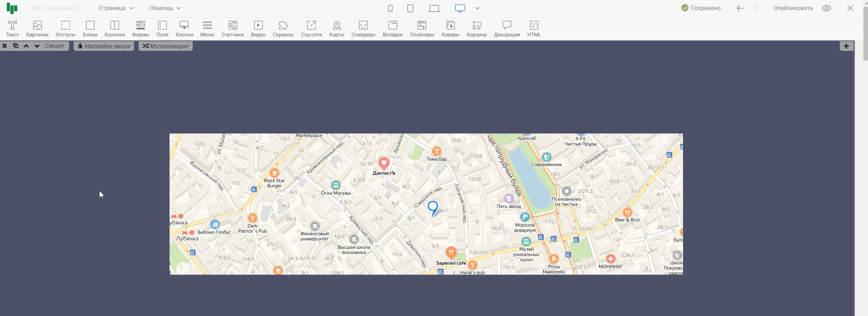Click Опубликовать to publish page
868x316 pixels.
[793, 8]
